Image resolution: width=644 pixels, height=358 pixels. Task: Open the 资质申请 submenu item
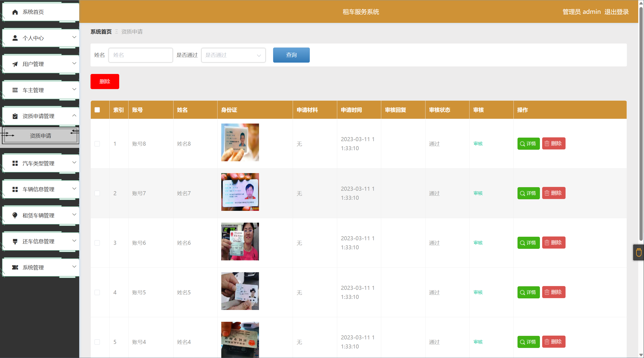coord(40,136)
